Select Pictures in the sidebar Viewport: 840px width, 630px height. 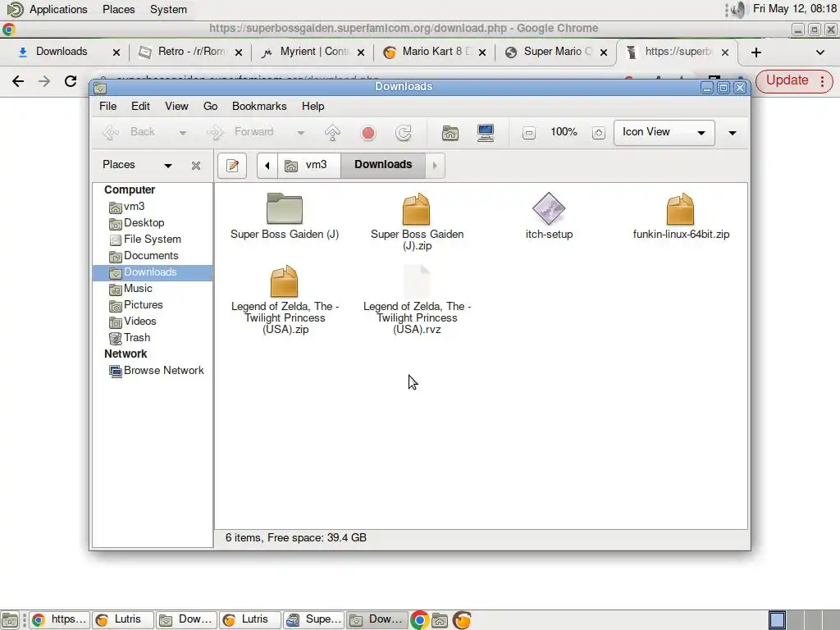(153, 305)
